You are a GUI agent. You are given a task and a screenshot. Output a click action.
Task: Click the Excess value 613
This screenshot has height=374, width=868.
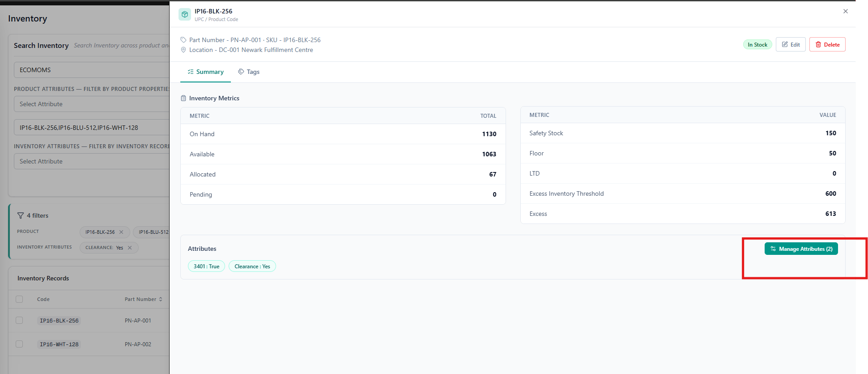(831, 214)
